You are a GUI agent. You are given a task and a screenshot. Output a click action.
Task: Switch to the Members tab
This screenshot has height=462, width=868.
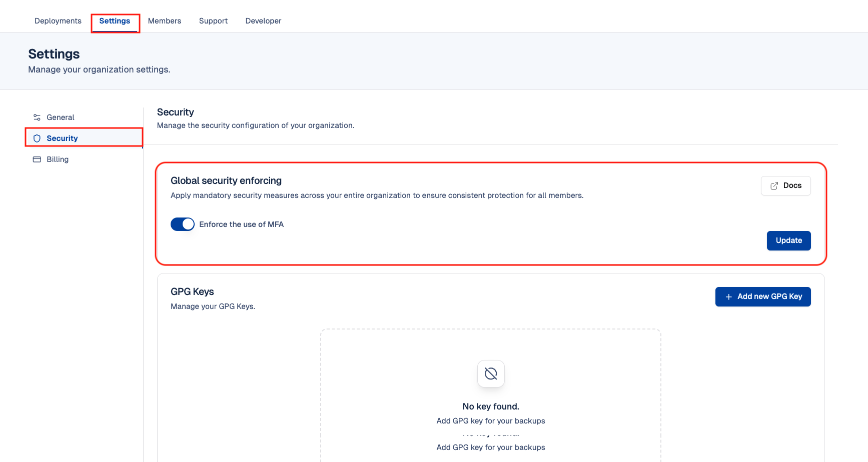pos(164,21)
